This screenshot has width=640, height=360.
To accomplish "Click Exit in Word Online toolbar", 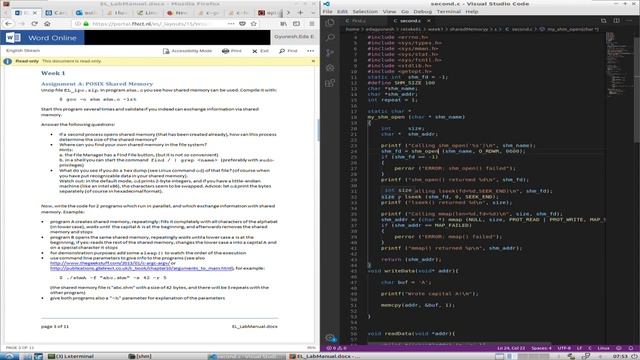I will [x=260, y=51].
